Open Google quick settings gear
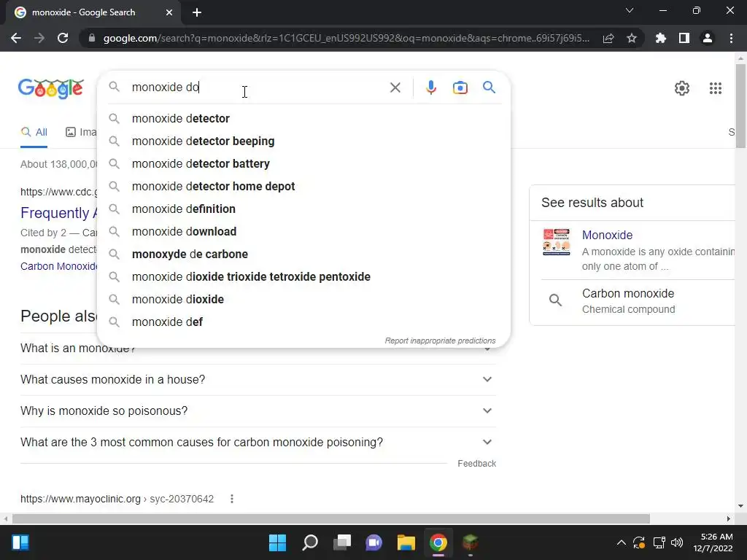The width and height of the screenshot is (747, 560). coord(682,88)
